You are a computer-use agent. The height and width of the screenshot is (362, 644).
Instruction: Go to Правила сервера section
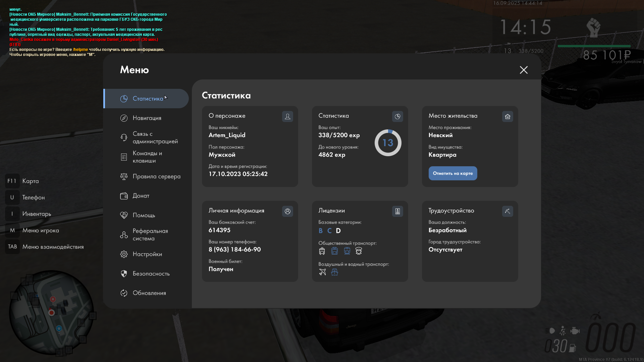coord(156,176)
